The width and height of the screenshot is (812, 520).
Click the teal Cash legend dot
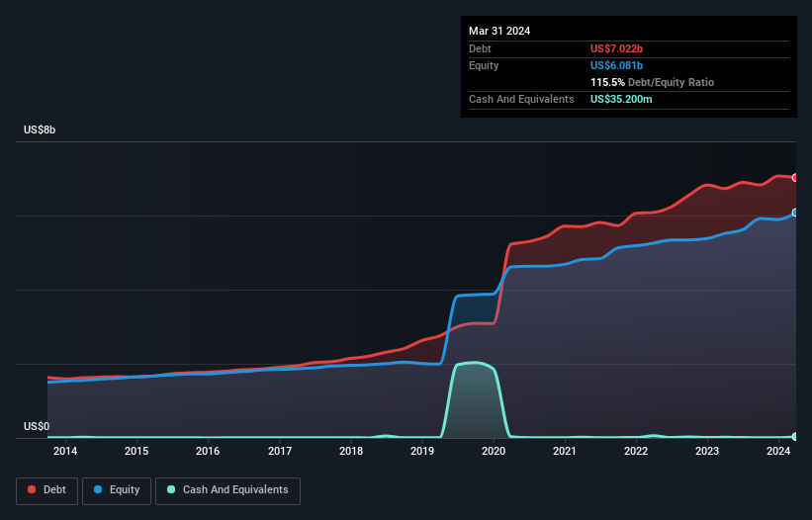point(171,489)
